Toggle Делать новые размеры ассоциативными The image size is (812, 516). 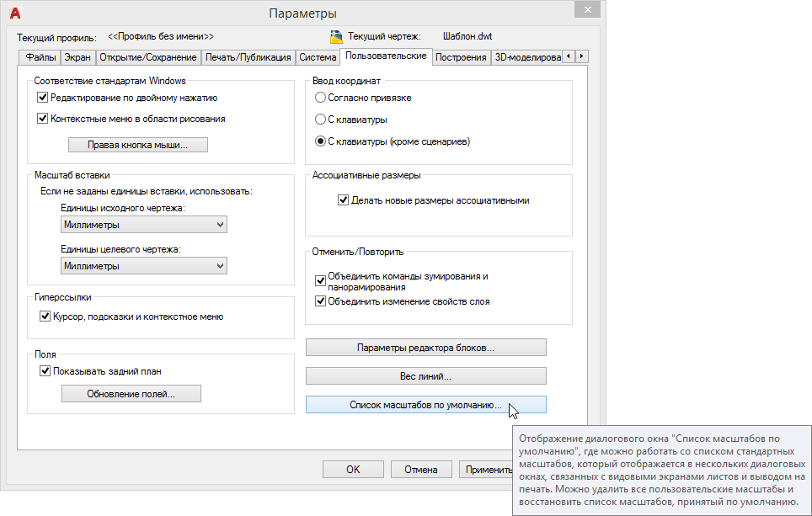pyautogui.click(x=343, y=200)
